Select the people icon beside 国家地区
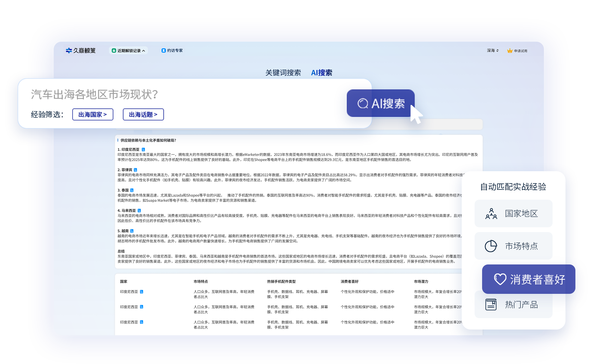 point(491,213)
